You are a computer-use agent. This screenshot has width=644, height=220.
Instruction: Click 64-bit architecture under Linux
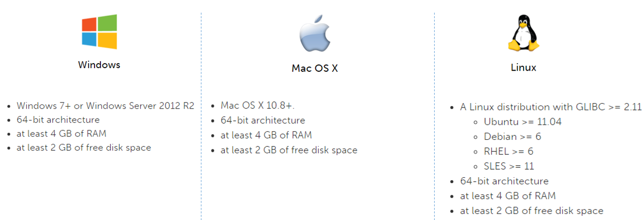504,181
